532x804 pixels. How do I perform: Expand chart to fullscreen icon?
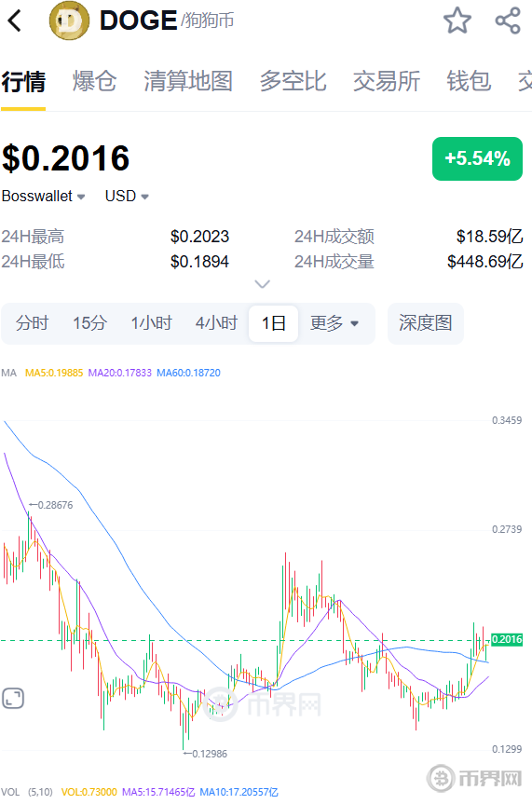click(13, 699)
